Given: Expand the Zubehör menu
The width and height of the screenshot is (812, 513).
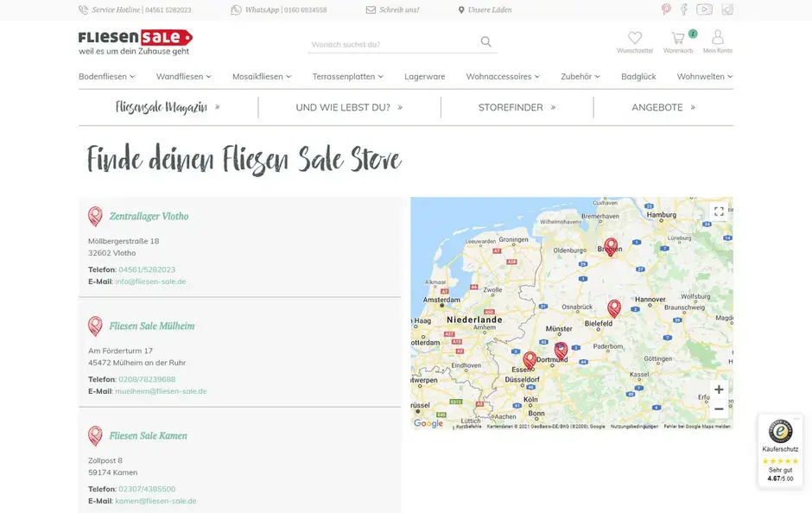Looking at the screenshot, I should click(580, 76).
